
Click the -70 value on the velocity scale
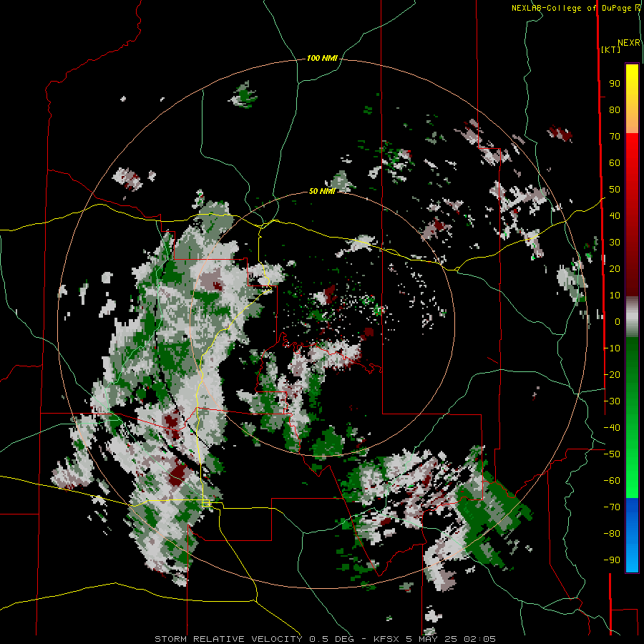click(612, 507)
